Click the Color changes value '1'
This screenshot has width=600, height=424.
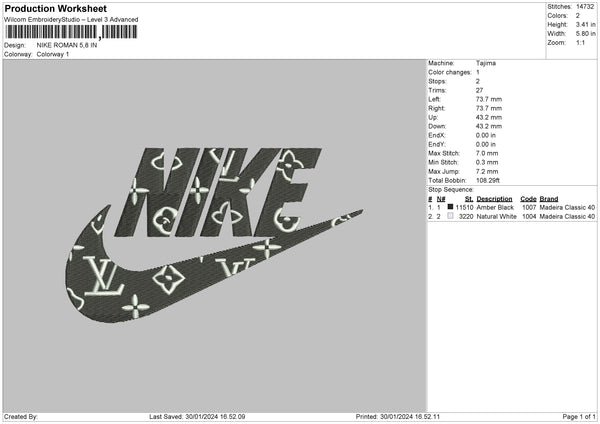pos(478,72)
